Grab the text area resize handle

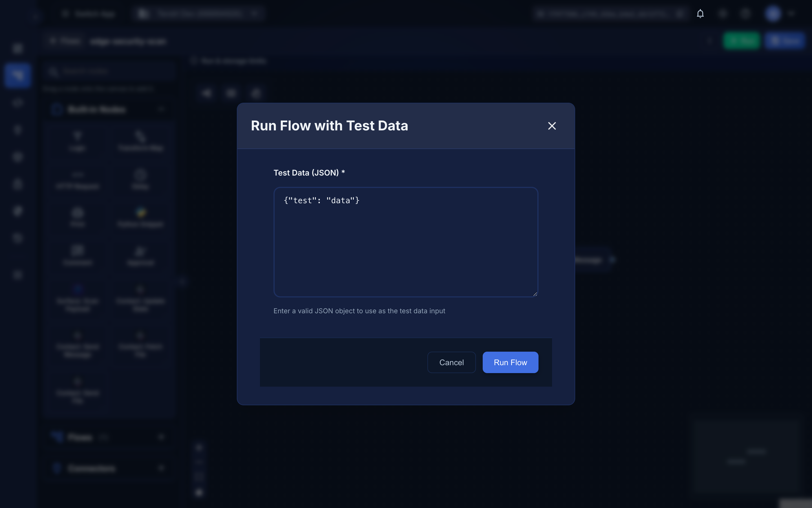(x=535, y=294)
